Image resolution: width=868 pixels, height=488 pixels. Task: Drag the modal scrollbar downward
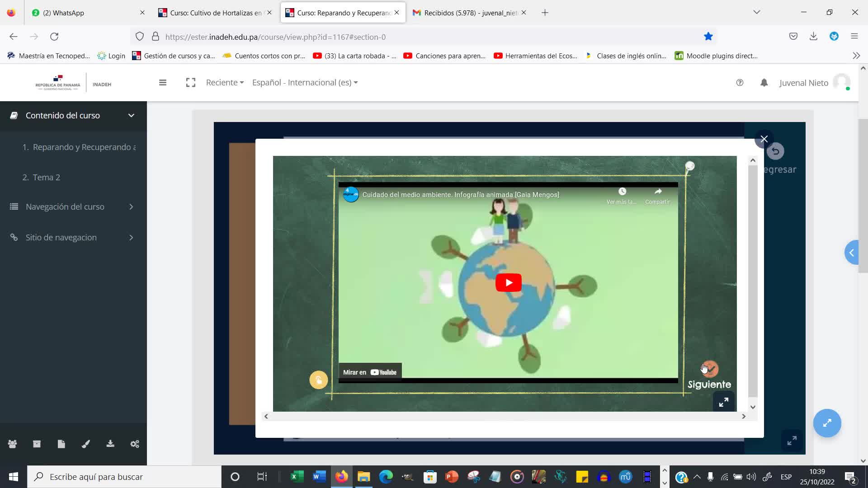pyautogui.click(x=754, y=408)
